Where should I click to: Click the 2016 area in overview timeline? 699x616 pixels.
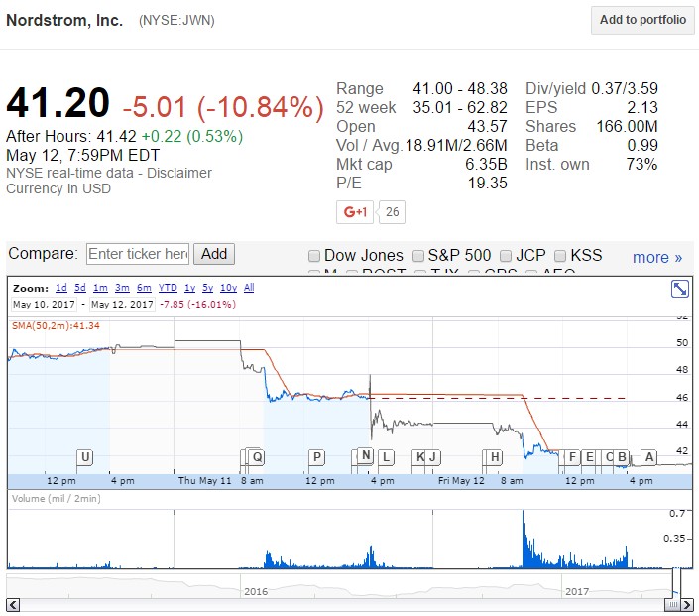tap(256, 591)
